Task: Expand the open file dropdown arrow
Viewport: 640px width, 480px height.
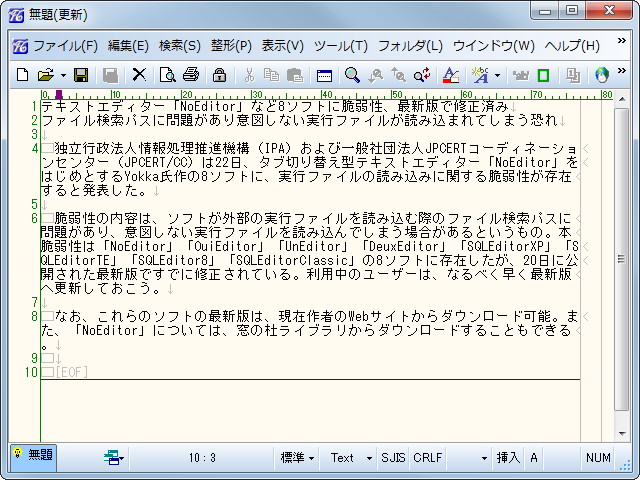Action: (63, 75)
